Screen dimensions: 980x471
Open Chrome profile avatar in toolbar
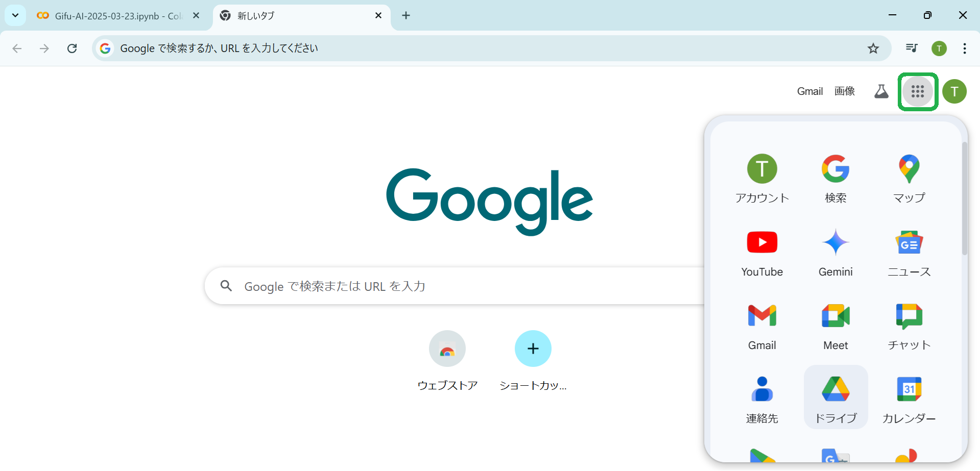tap(939, 48)
